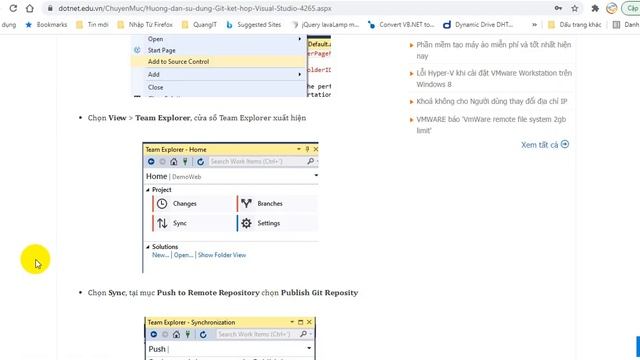Image resolution: width=640 pixels, height=360 pixels.
Task: Open the Tin mới bookmarks folder
Action: coord(93,24)
